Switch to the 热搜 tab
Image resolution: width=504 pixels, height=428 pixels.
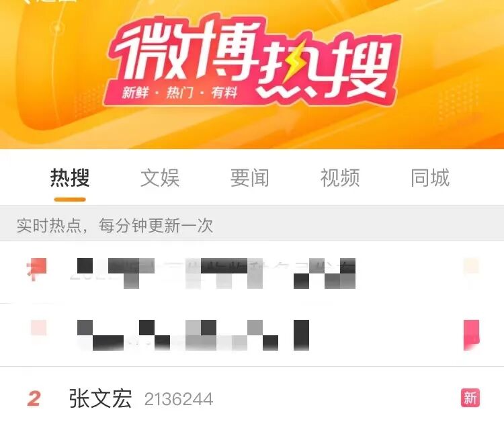[70, 177]
